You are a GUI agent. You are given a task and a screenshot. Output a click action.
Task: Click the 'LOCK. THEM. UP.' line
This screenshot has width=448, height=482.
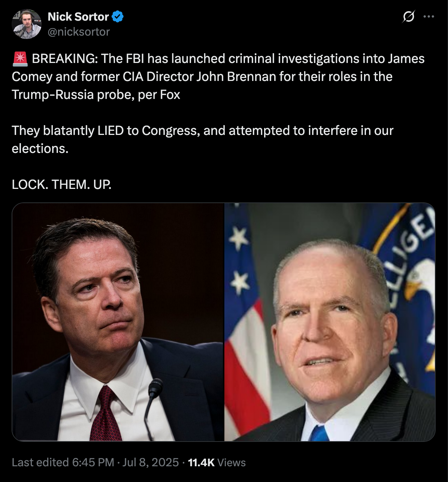point(61,184)
